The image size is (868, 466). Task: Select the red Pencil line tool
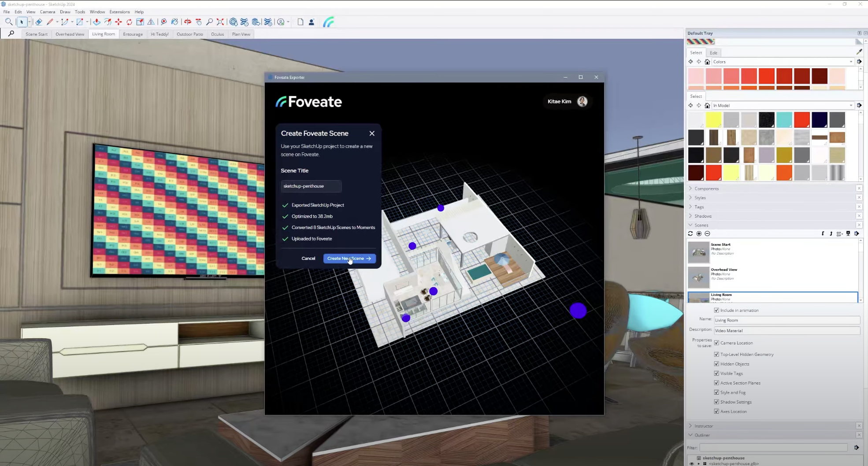(x=50, y=22)
